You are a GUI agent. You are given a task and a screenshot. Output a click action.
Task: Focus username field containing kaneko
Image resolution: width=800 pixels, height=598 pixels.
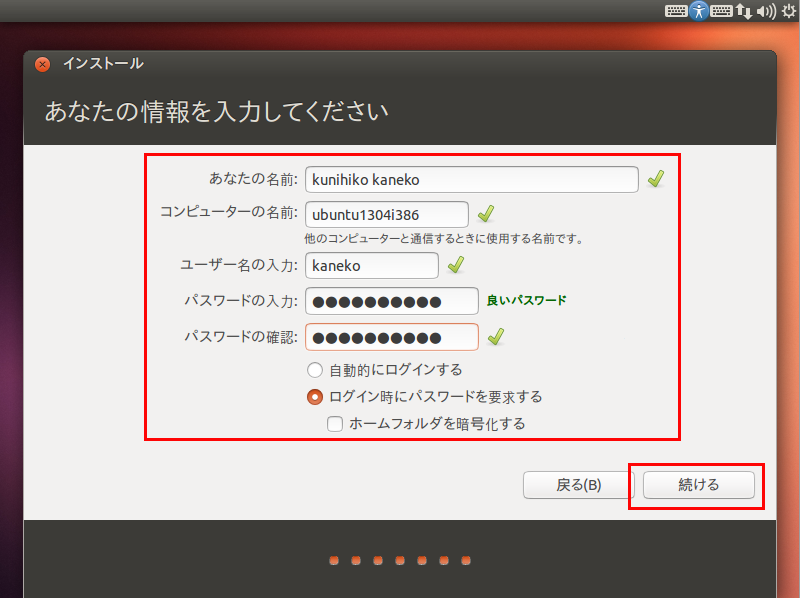371,265
